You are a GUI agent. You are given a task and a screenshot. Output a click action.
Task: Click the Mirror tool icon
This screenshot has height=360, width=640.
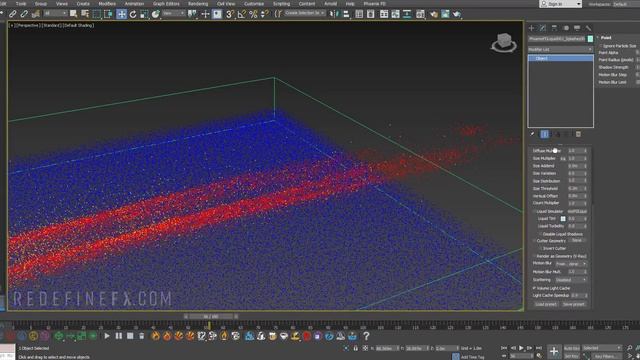[335, 14]
